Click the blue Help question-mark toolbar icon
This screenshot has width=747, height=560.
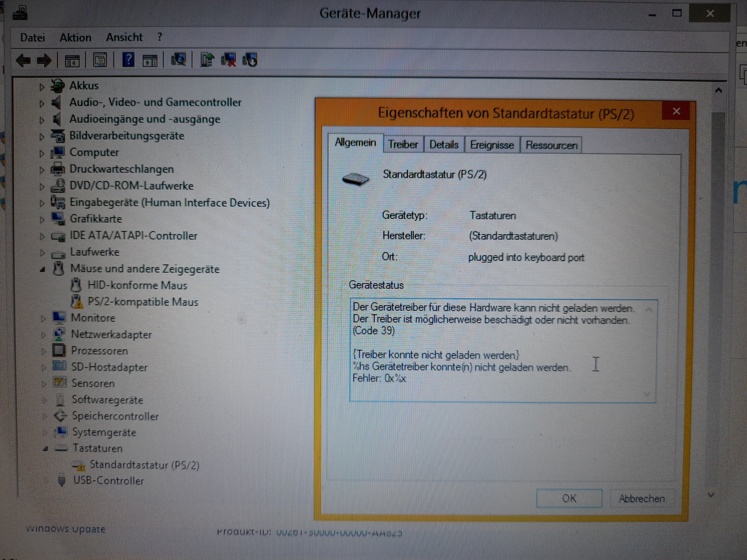coord(128,60)
